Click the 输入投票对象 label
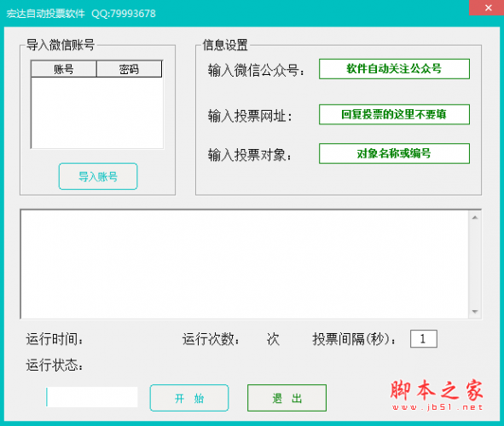 pyautogui.click(x=250, y=155)
